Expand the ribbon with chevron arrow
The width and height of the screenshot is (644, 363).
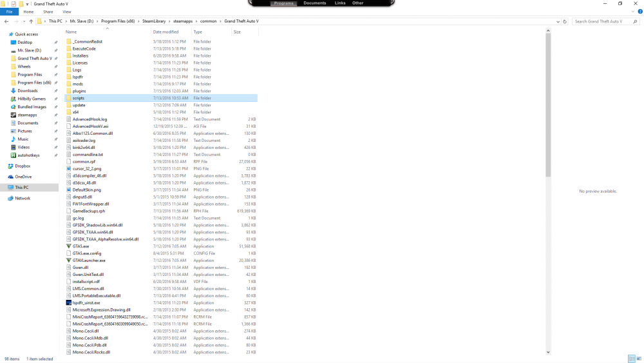[632, 12]
